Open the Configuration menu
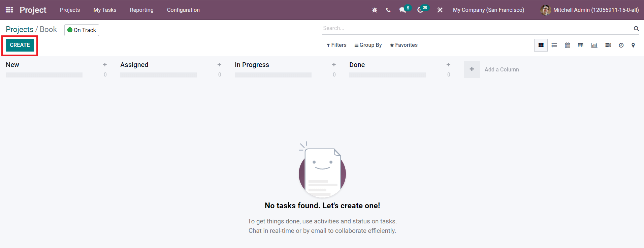The width and height of the screenshot is (644, 248). point(183,10)
